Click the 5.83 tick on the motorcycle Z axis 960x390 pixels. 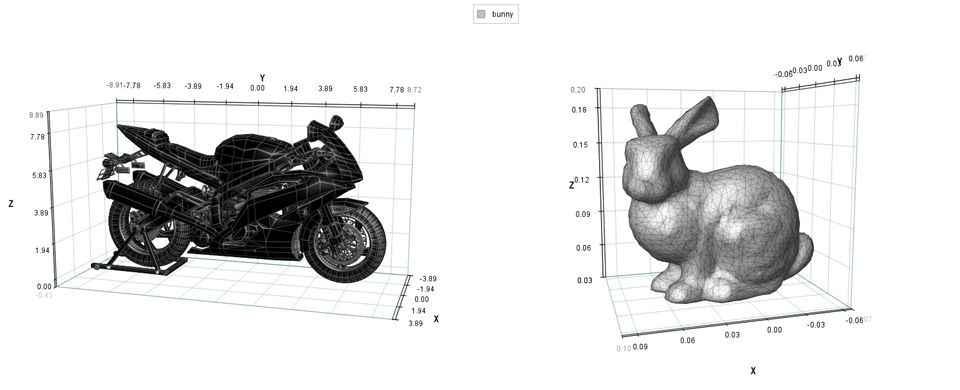(x=39, y=175)
